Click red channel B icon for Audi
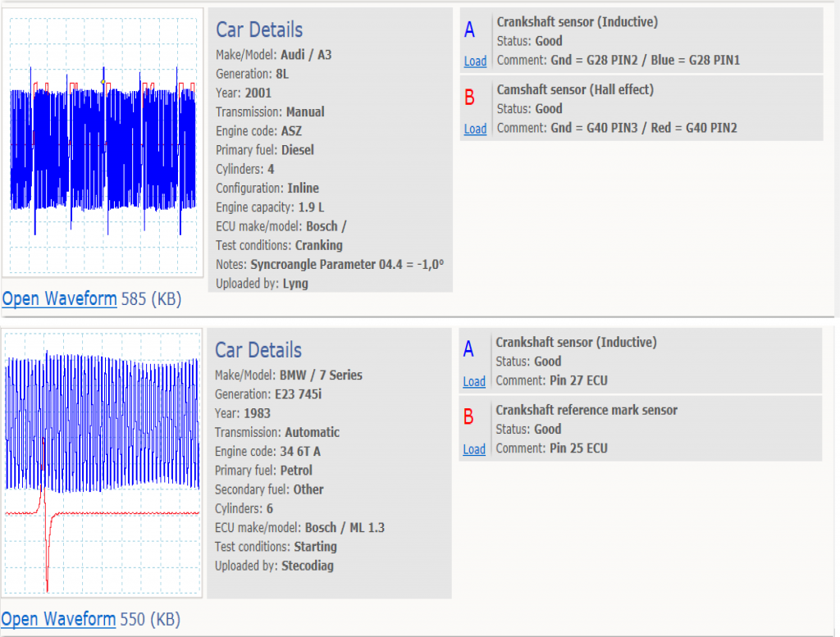The height and width of the screenshot is (637, 840). [469, 98]
